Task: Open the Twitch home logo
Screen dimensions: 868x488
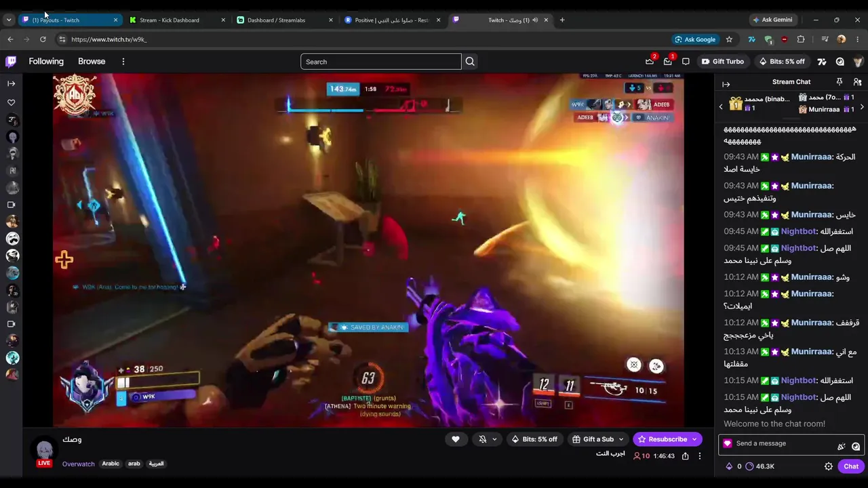Action: 11,62
